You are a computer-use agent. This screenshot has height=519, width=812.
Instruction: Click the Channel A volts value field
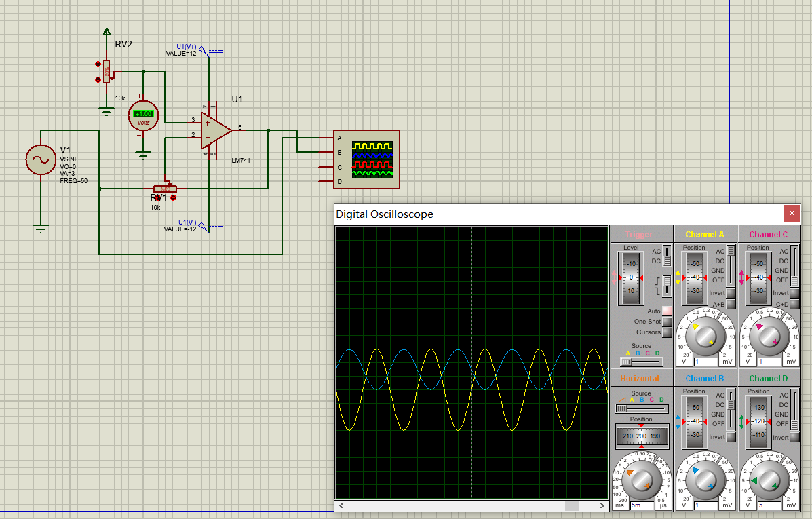click(x=706, y=362)
